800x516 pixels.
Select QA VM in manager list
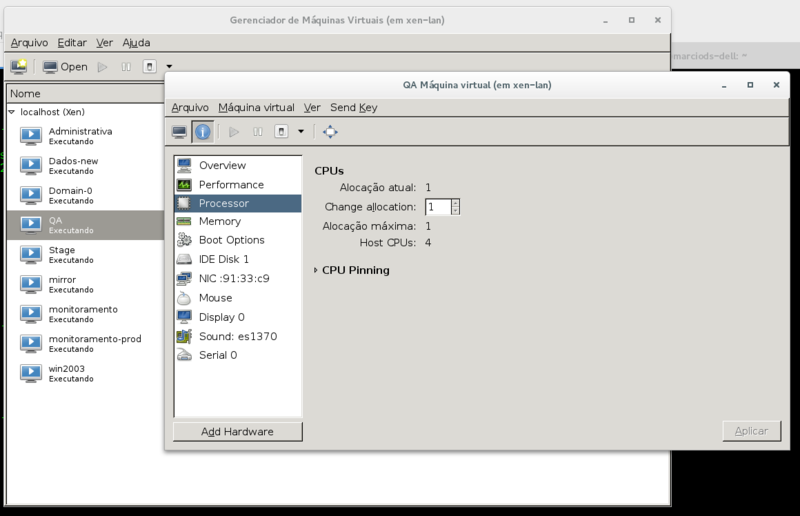pos(85,225)
